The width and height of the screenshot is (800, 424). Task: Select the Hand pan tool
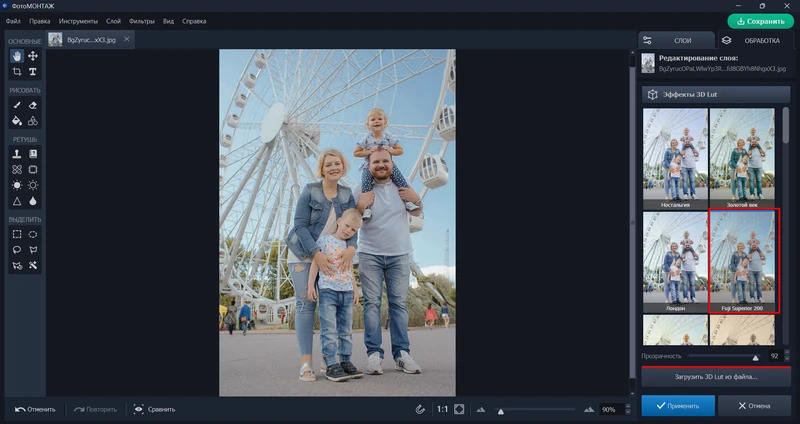coord(17,56)
